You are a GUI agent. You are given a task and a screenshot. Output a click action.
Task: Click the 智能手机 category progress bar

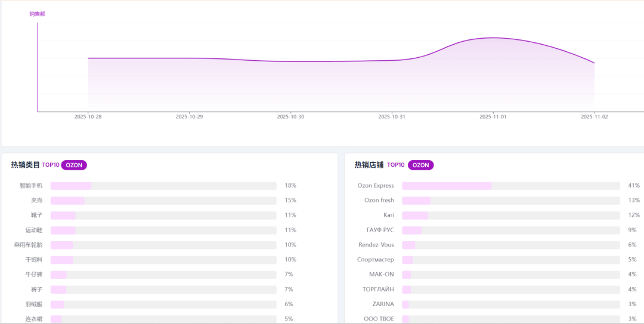coord(163,186)
